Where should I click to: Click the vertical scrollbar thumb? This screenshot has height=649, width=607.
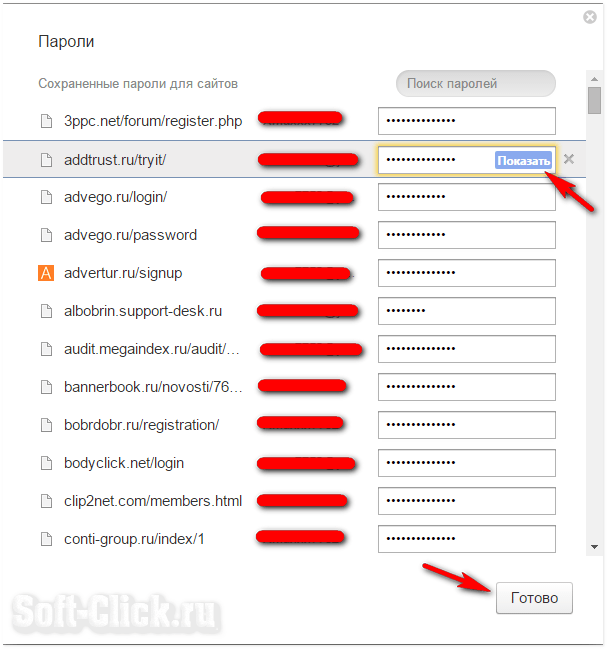tap(595, 100)
